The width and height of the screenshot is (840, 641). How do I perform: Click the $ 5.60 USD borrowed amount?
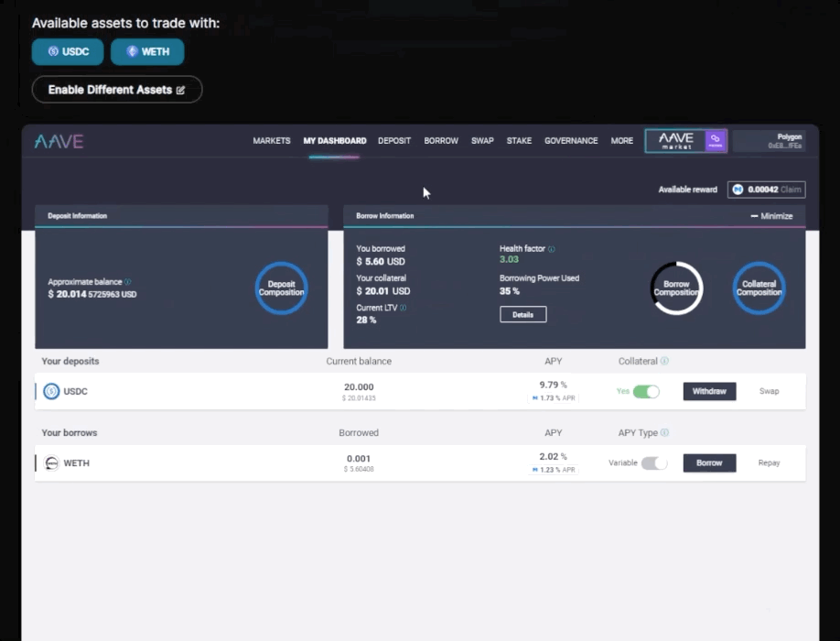[381, 262]
